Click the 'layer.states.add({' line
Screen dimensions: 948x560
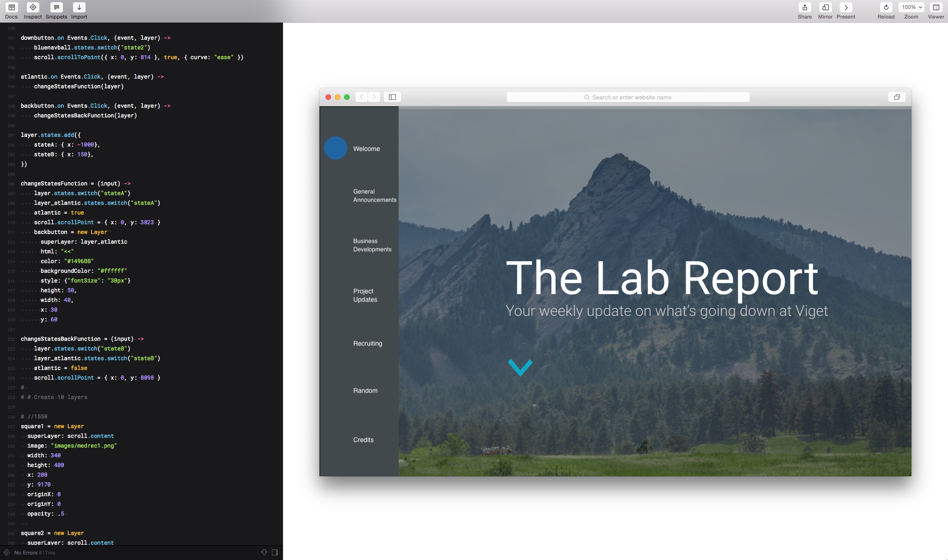[x=51, y=135]
